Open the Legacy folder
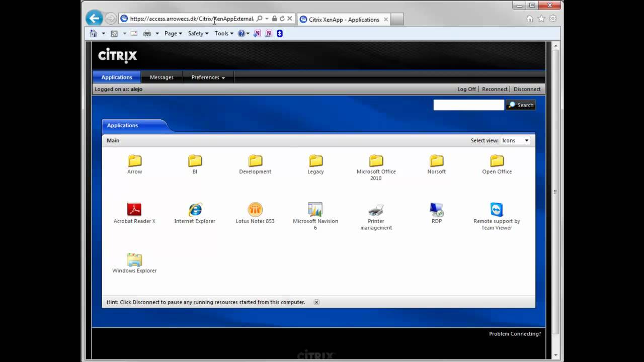Viewport: 644px width, 362px height. pyautogui.click(x=315, y=164)
